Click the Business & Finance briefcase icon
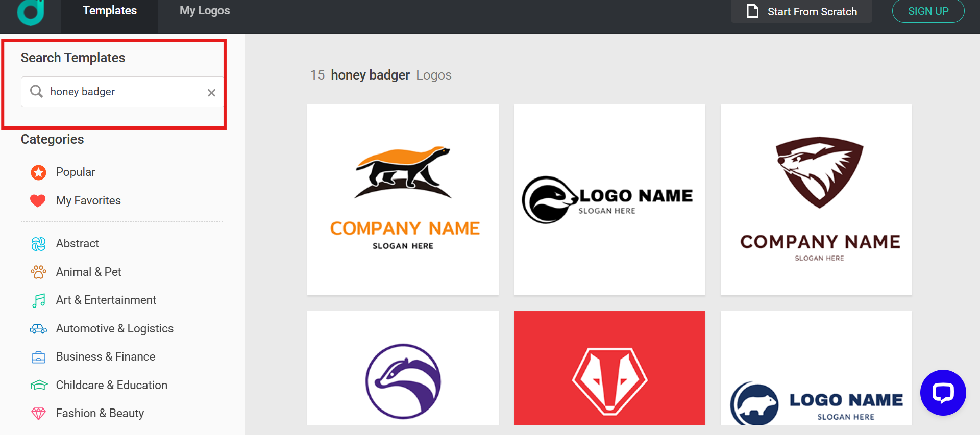The image size is (980, 435). tap(38, 357)
